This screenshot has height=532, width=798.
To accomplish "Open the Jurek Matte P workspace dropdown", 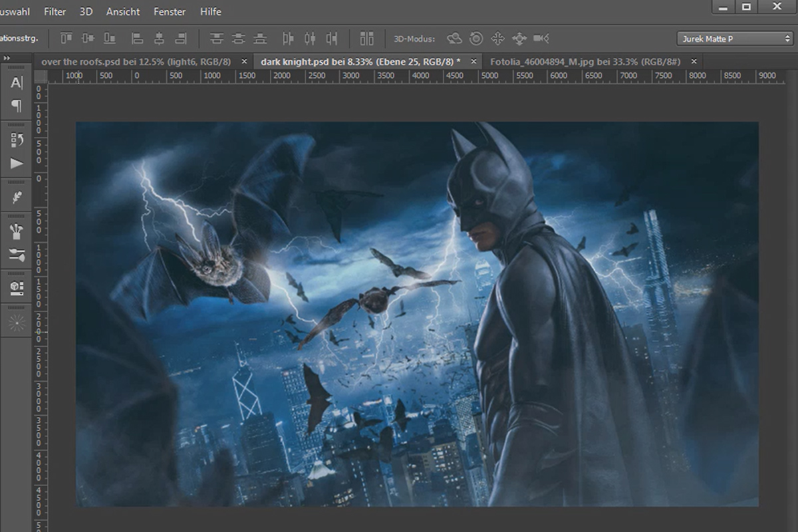I will point(735,39).
